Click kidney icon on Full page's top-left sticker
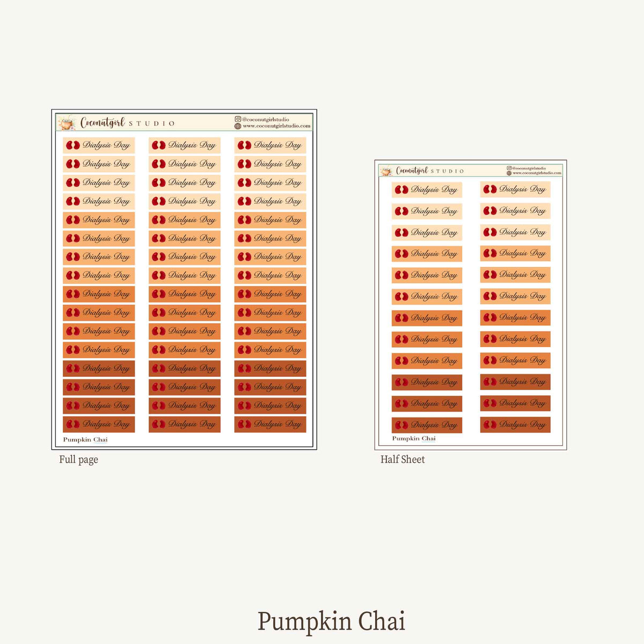This screenshot has width=644, height=644. tap(73, 145)
